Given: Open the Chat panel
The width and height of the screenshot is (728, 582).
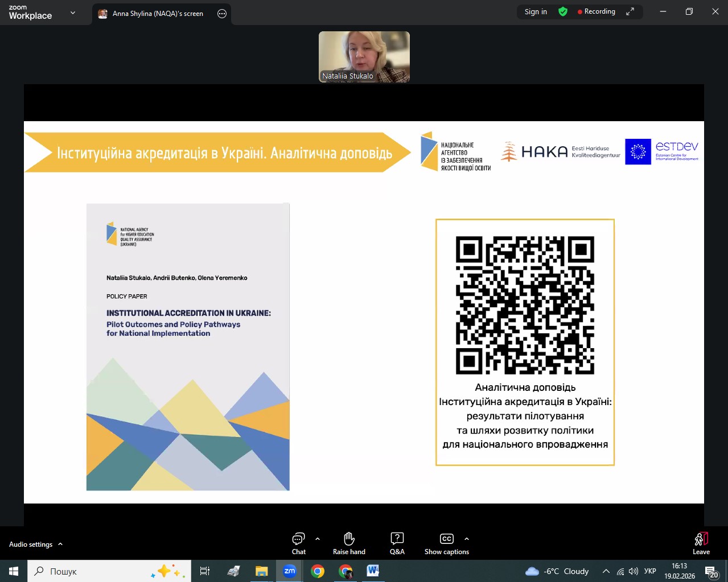Looking at the screenshot, I should [x=298, y=543].
